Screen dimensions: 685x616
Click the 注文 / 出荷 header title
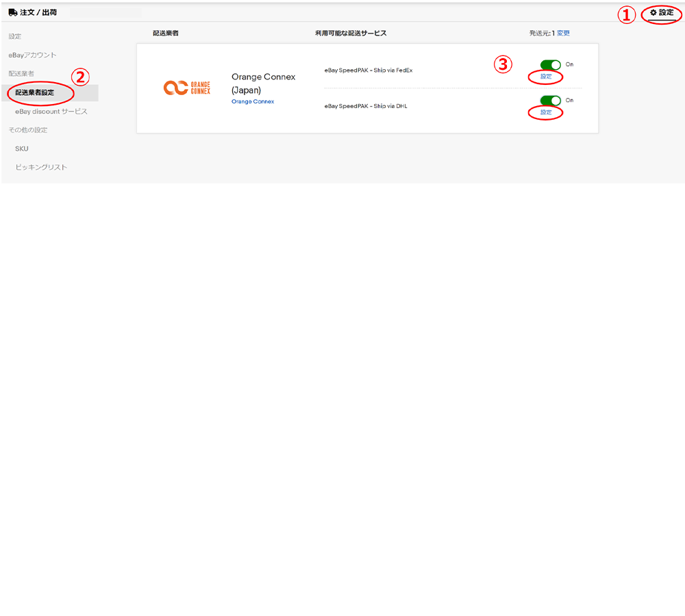point(38,12)
